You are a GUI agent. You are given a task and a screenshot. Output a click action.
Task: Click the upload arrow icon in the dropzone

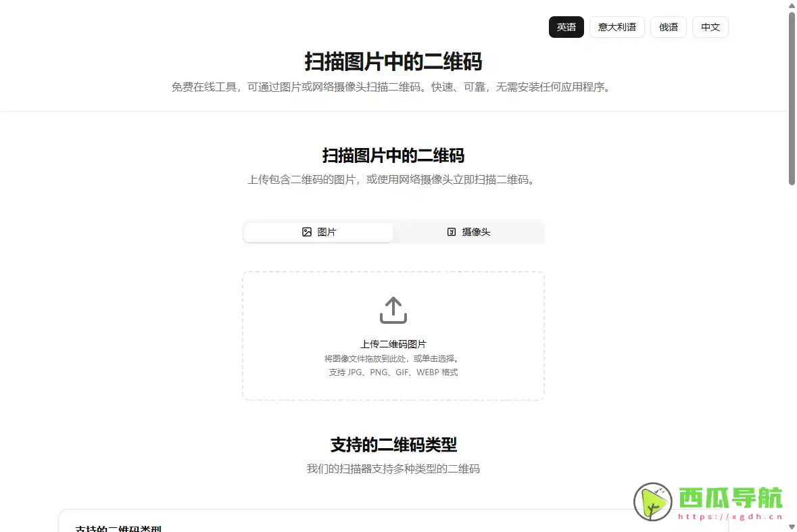(x=393, y=310)
